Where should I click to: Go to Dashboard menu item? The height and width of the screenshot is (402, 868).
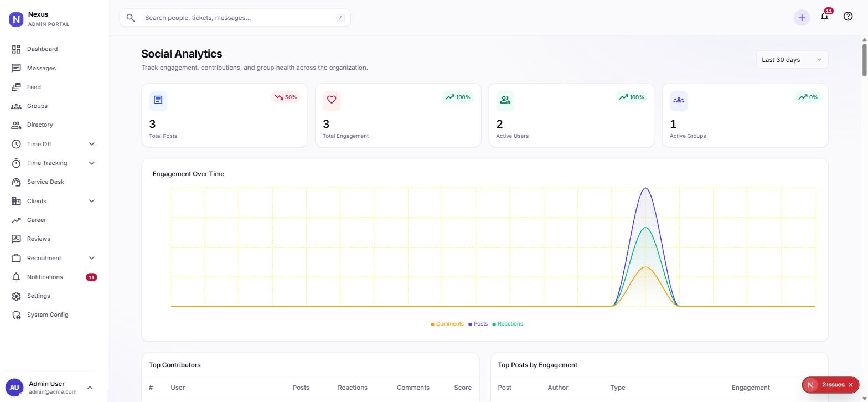click(x=54, y=49)
